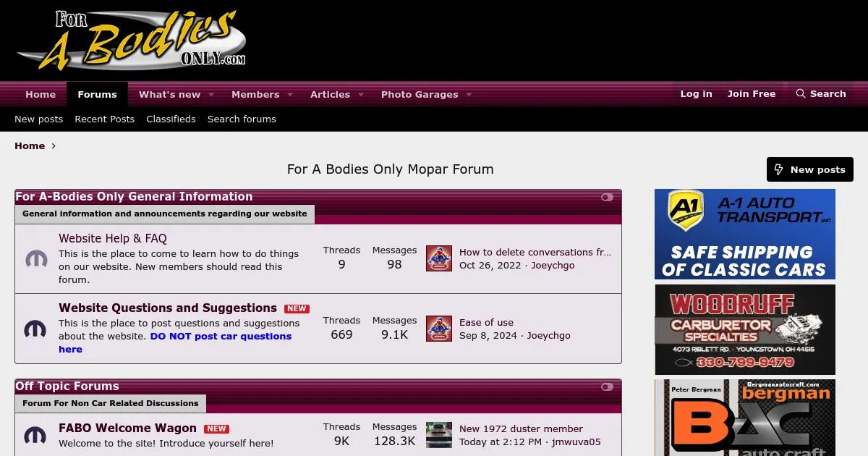Collapse the General Information category toggle

point(607,197)
